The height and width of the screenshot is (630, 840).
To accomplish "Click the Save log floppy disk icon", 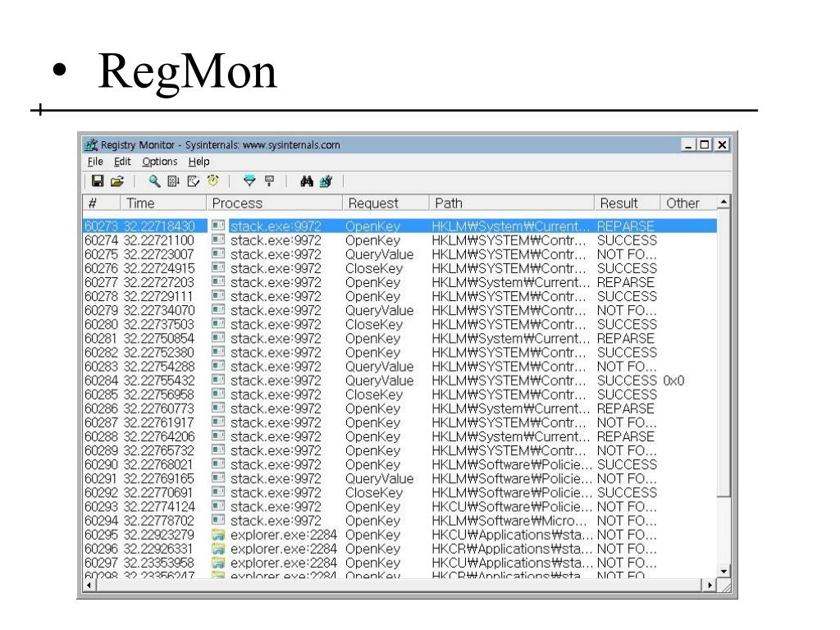I will point(98,181).
